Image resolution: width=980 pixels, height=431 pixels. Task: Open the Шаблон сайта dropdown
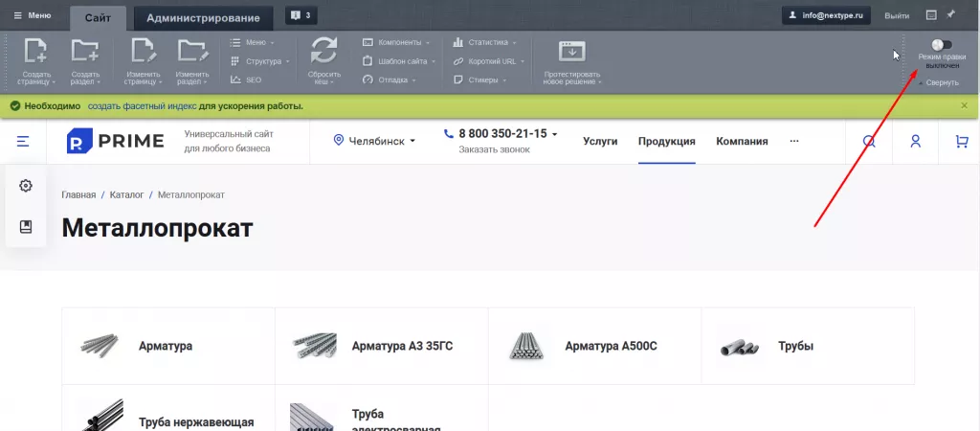[x=399, y=61]
